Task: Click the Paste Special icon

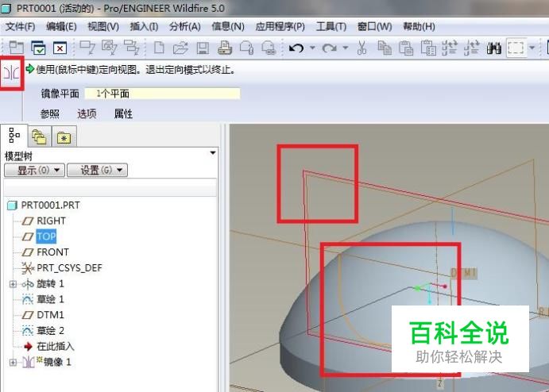Action: 428,48
